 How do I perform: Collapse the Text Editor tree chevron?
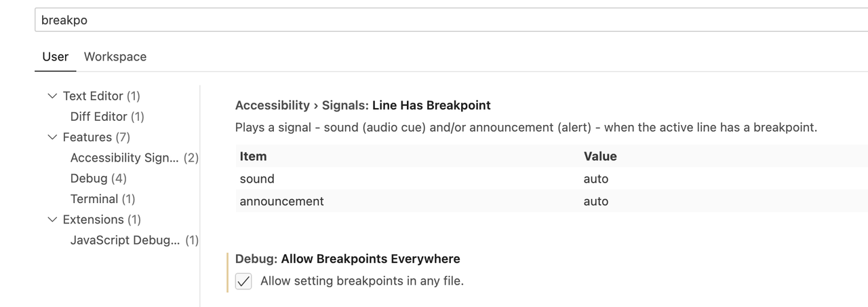[x=52, y=96]
